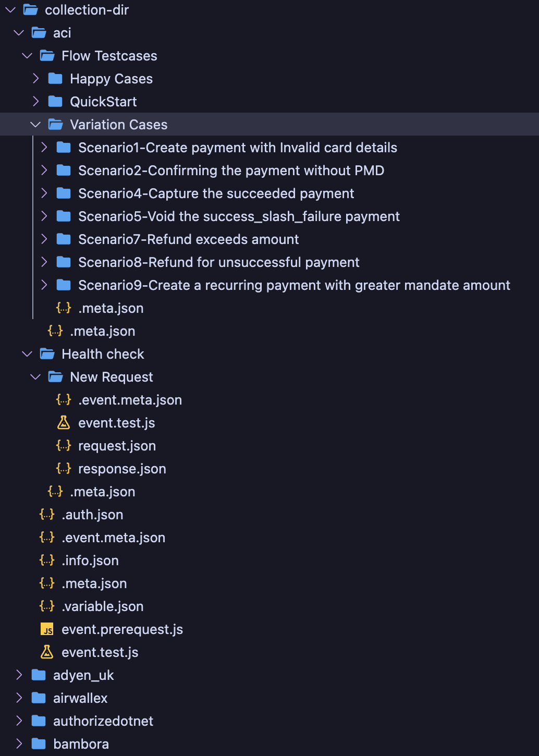Click the JSON icon next to .auth.json
The width and height of the screenshot is (539, 756).
point(47,515)
